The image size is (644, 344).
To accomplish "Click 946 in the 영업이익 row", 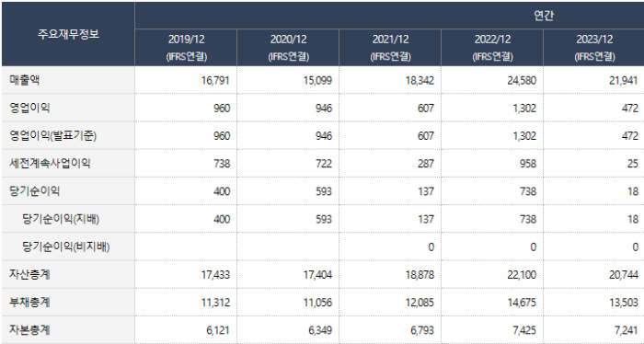I will (324, 108).
